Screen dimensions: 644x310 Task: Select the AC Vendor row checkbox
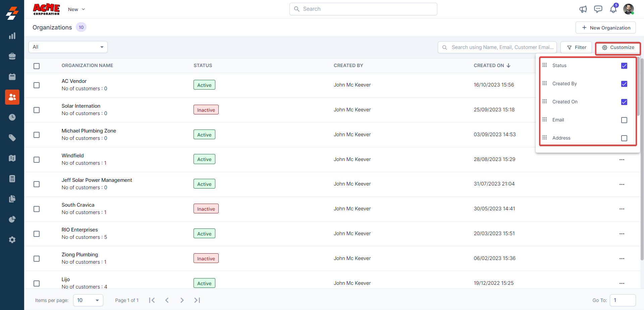(x=37, y=85)
